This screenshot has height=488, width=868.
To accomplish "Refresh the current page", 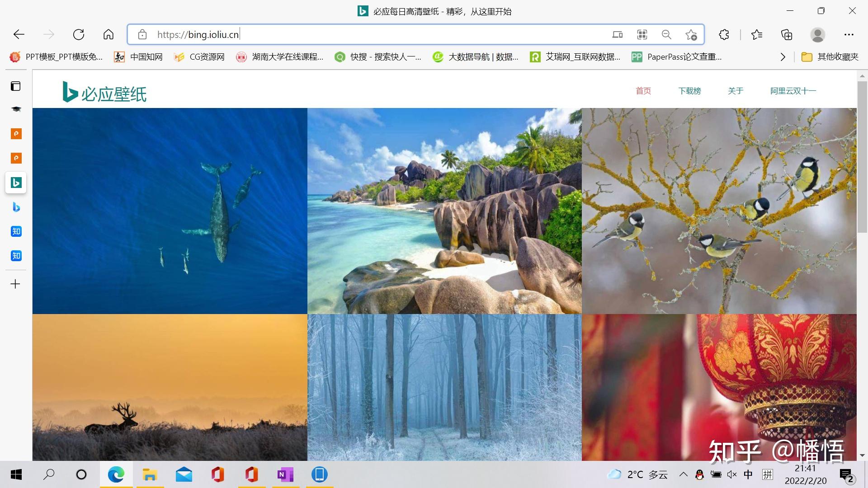I will [x=79, y=34].
